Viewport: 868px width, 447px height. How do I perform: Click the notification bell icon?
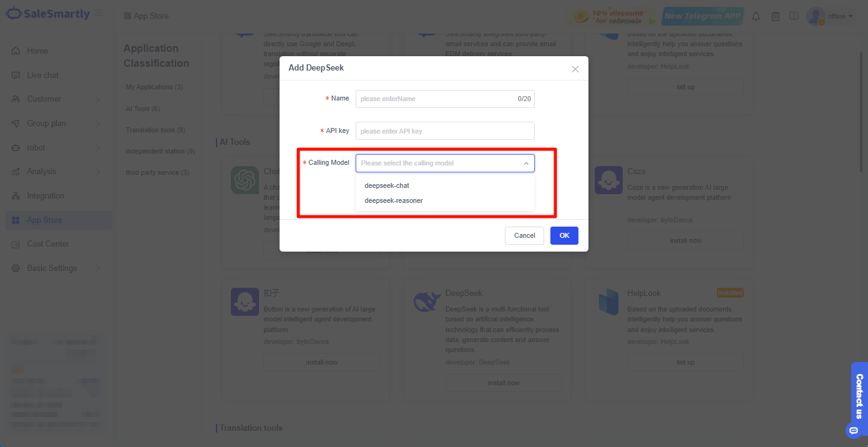click(756, 16)
